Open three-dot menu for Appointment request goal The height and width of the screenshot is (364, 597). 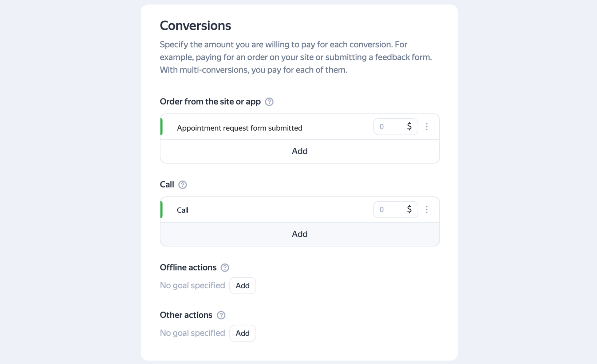tap(427, 127)
